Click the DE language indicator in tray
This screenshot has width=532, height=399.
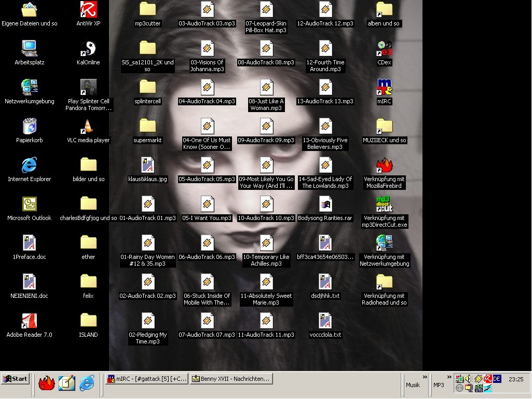(x=497, y=379)
